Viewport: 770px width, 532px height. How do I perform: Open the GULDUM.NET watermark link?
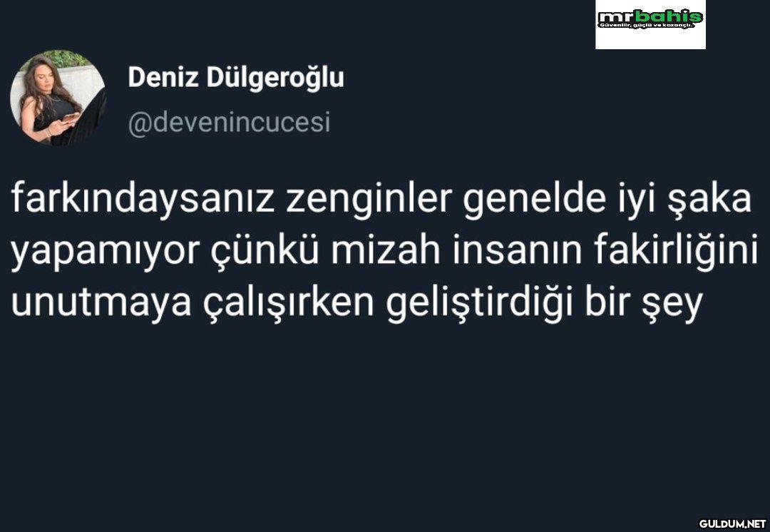tap(733, 523)
